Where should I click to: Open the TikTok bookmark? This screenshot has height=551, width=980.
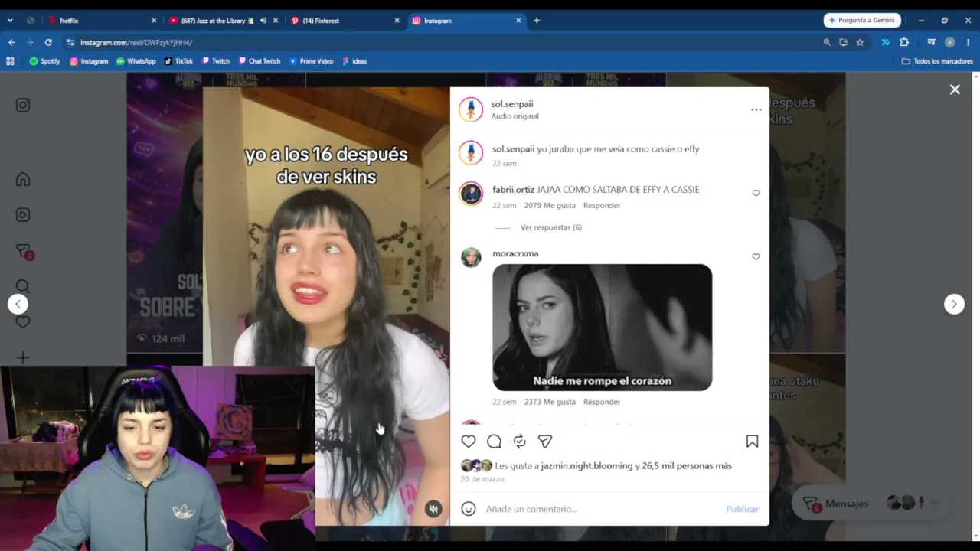pos(179,61)
